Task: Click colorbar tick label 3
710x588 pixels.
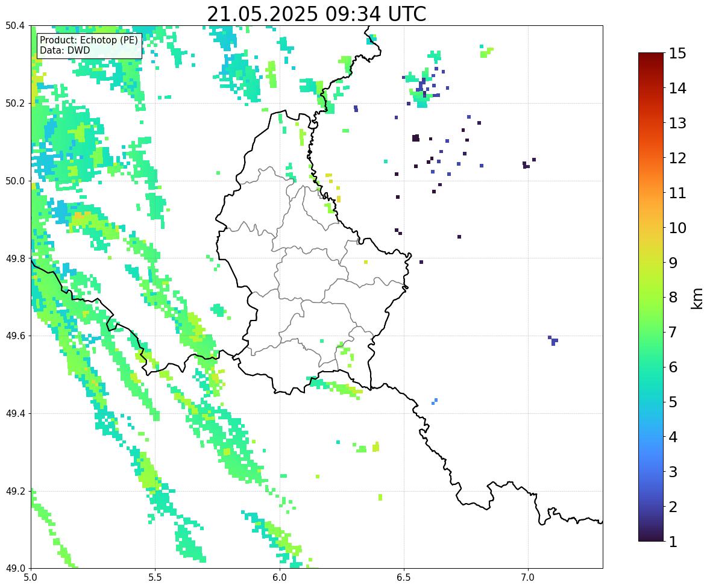Action: tap(673, 472)
